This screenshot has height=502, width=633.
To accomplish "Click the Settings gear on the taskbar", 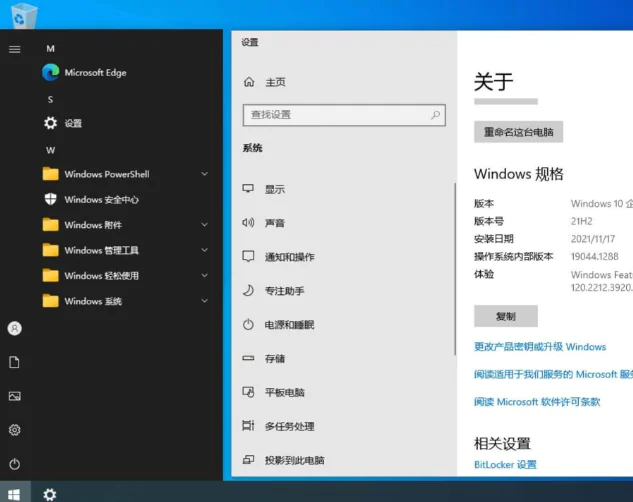I will (50, 494).
